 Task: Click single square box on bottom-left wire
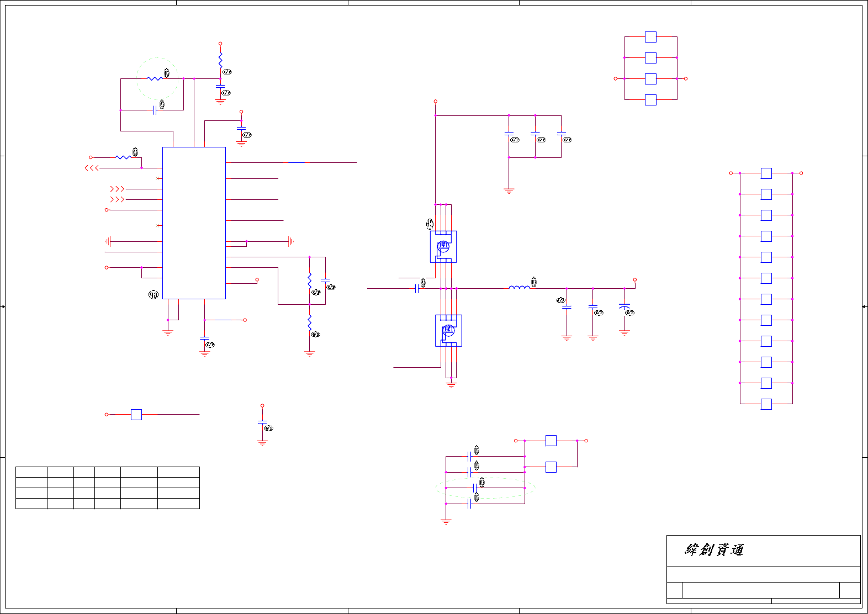136,414
